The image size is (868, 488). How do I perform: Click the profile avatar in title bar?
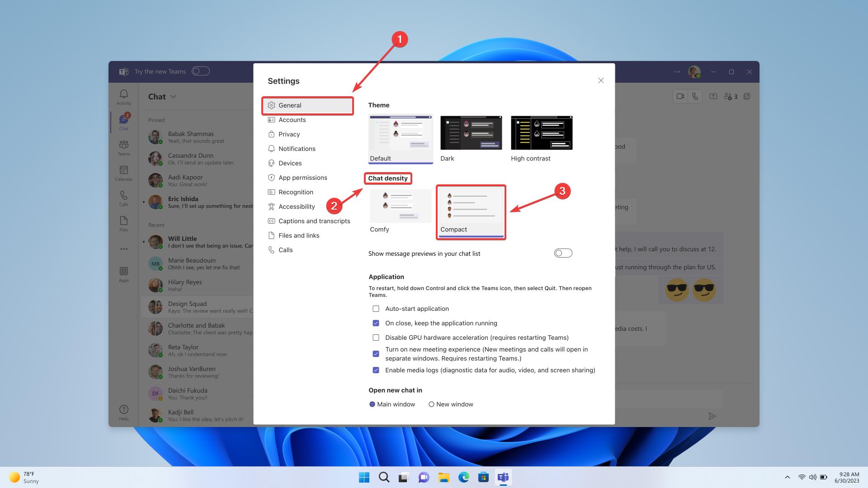[694, 71]
